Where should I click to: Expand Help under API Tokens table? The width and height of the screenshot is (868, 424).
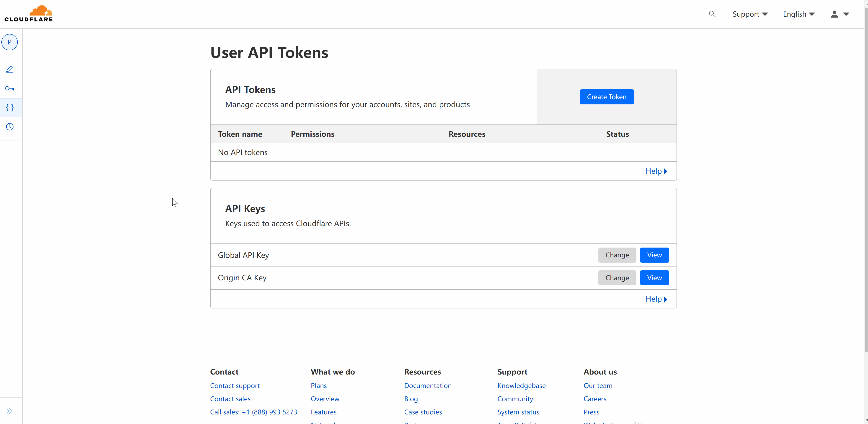click(x=656, y=171)
